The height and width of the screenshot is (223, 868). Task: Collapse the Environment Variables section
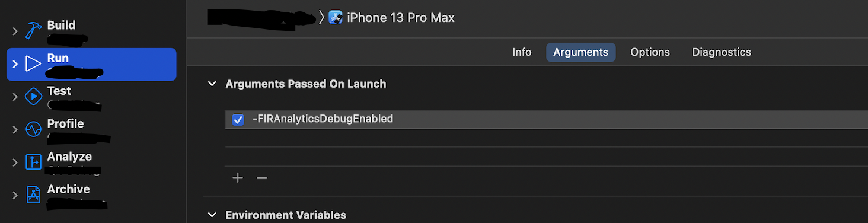[x=212, y=215]
